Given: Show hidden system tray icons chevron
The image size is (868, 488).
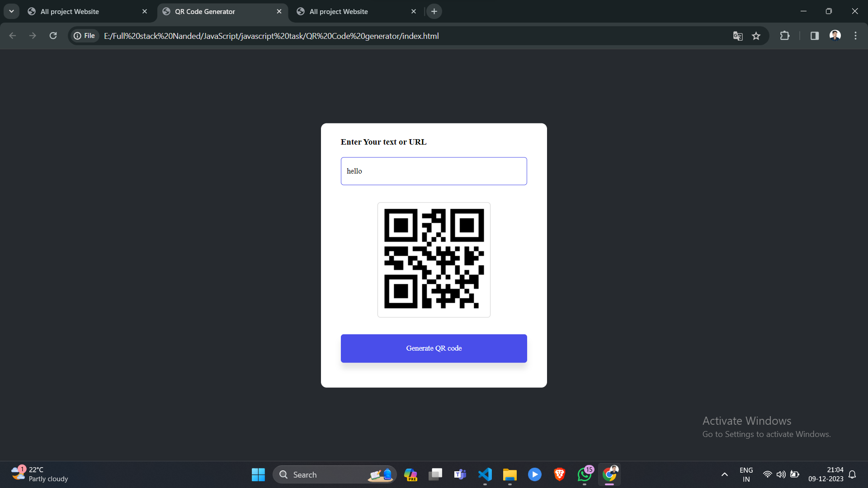Looking at the screenshot, I should click(724, 474).
